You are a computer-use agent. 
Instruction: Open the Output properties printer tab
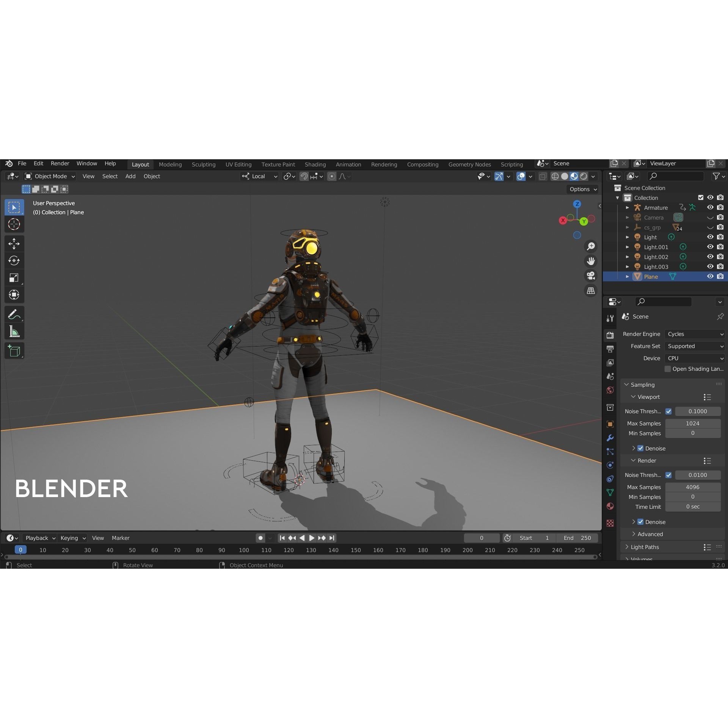point(610,349)
